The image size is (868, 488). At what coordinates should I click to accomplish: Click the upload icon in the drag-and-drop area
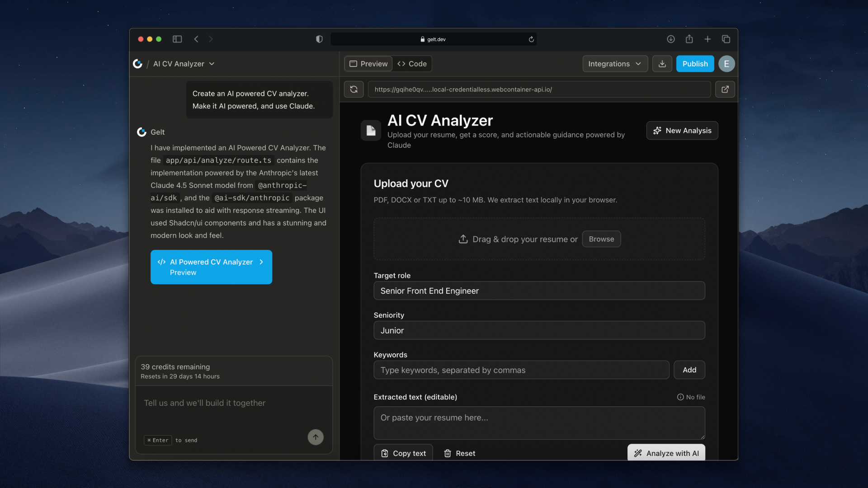[x=463, y=239]
